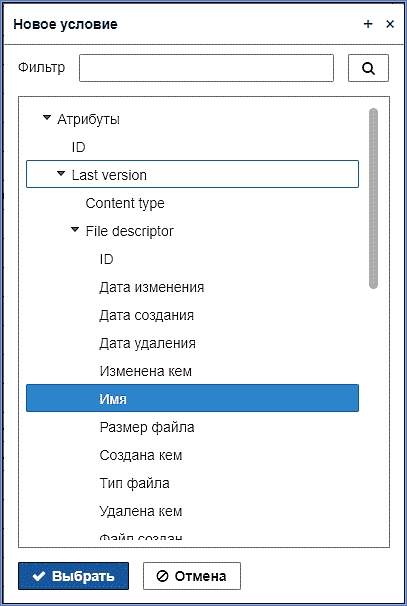Select the Content type attribute

[125, 203]
